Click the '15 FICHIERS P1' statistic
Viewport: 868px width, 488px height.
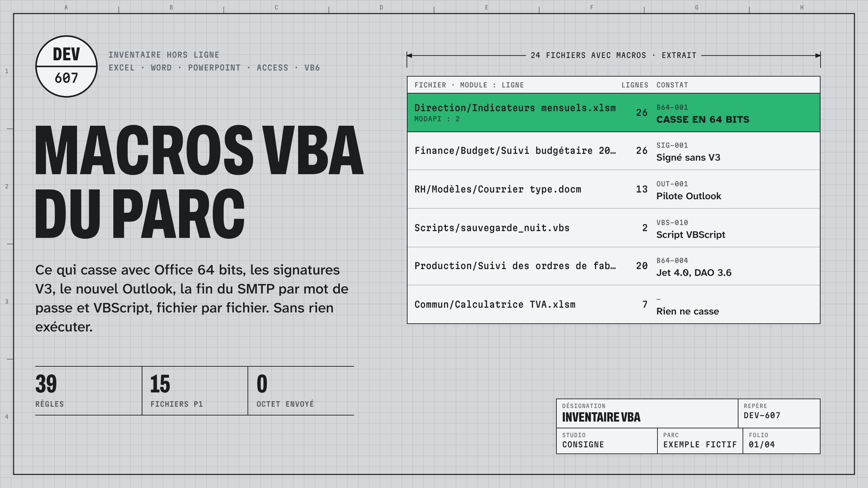click(x=195, y=390)
